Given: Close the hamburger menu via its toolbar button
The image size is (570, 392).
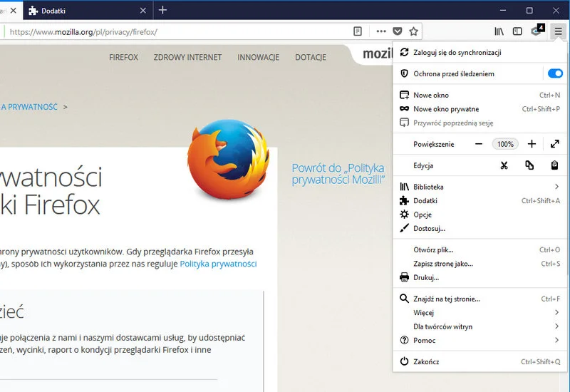Looking at the screenshot, I should pyautogui.click(x=558, y=31).
